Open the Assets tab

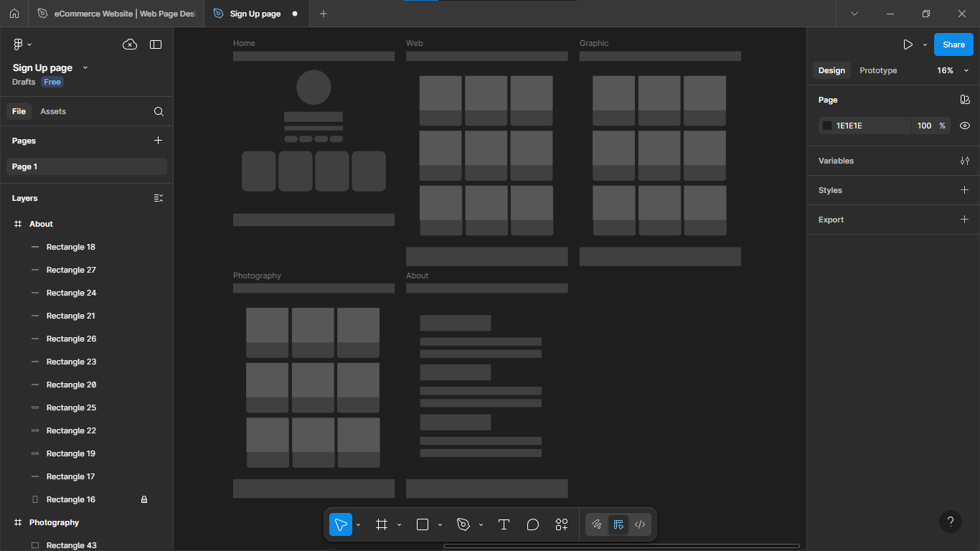[53, 111]
